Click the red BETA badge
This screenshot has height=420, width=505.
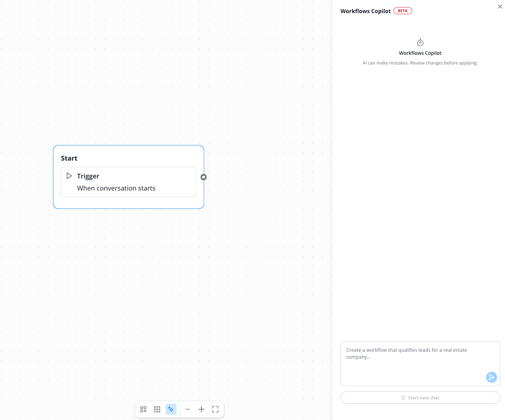[x=402, y=11]
